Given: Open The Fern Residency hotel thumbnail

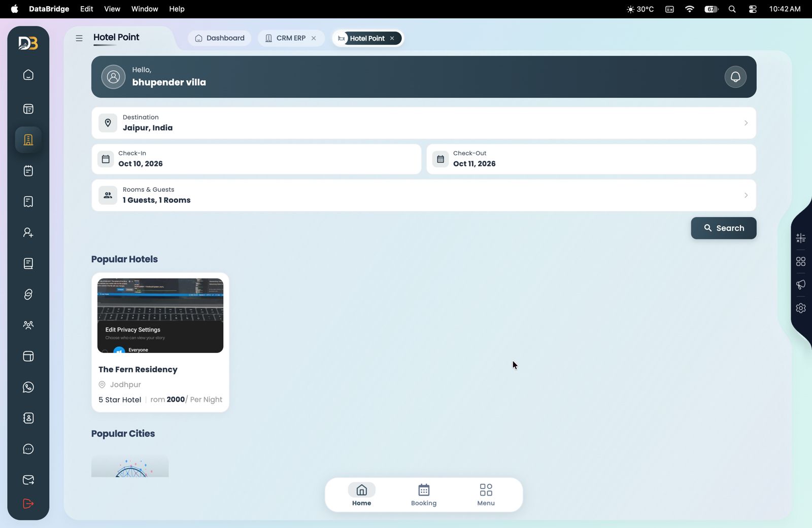Looking at the screenshot, I should 160,315.
